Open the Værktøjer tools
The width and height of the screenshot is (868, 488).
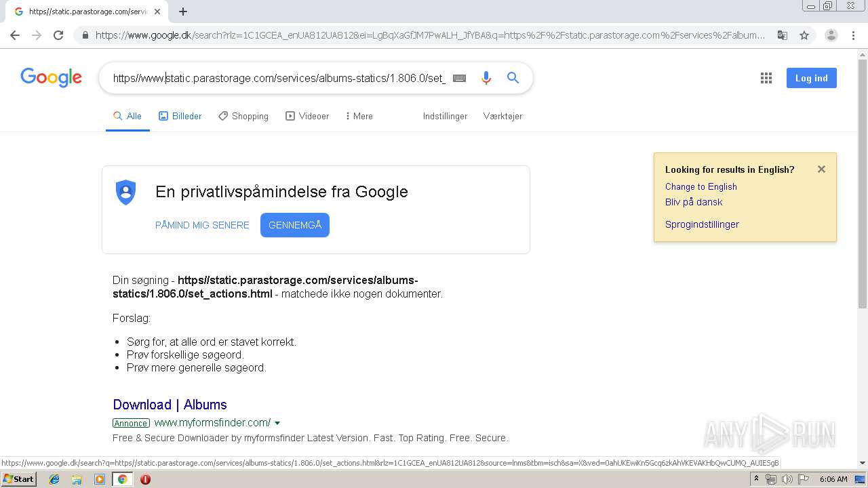[x=502, y=116]
